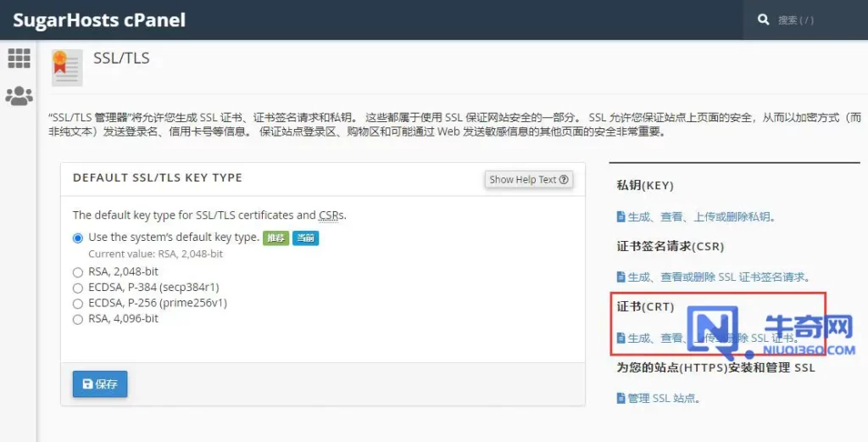This screenshot has height=442, width=868.
Task: Click the 证书签名请求(CSR) heading
Action: pos(670,247)
